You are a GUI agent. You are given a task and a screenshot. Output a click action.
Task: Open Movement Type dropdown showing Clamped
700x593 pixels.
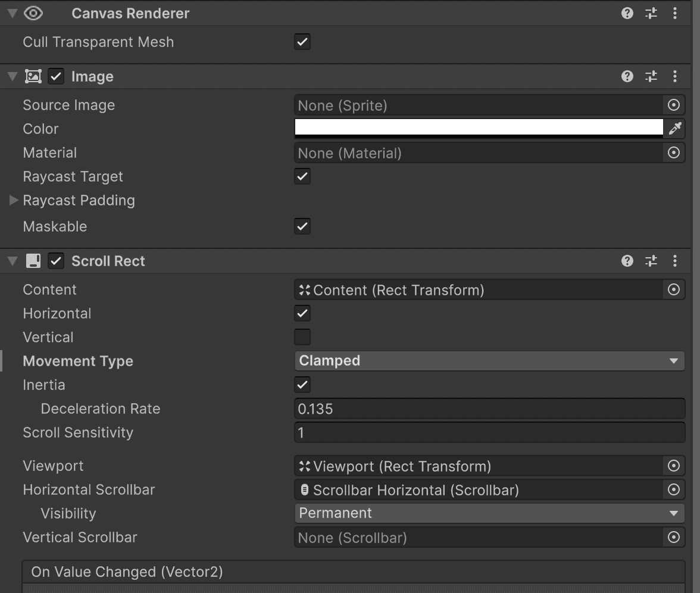coord(489,361)
